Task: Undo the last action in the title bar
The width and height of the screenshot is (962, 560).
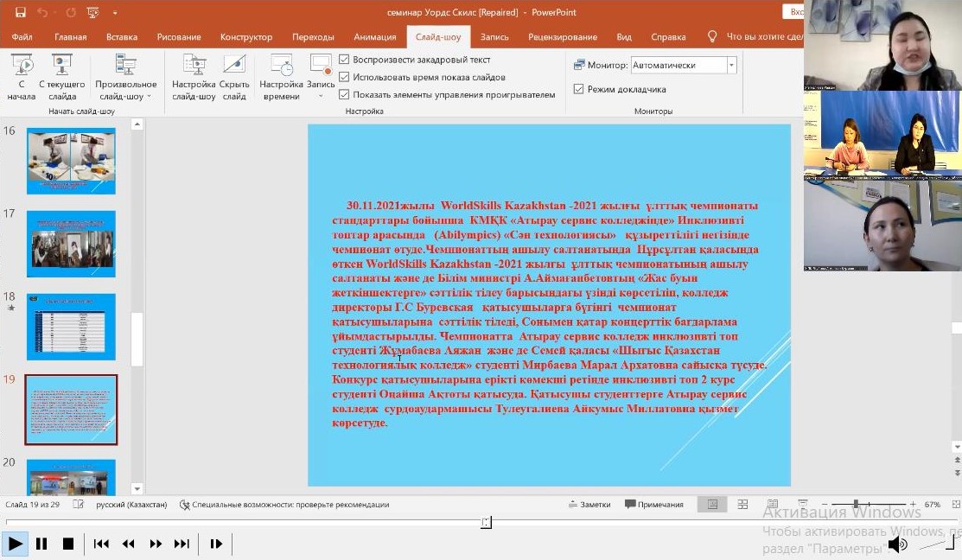Action: [x=43, y=12]
